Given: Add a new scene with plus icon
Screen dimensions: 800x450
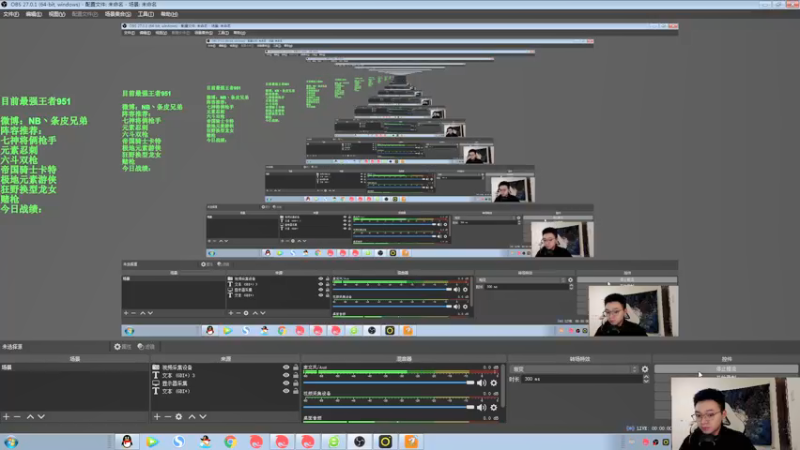Looking at the screenshot, I should [6, 417].
